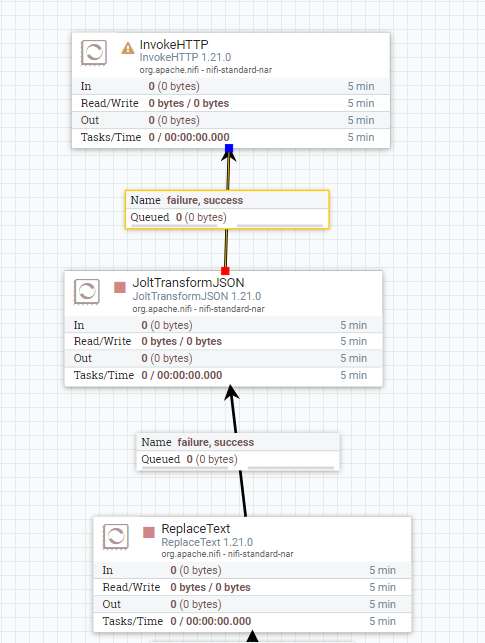The width and height of the screenshot is (485, 643).
Task: Click Queued count in lower connection
Action: (x=212, y=459)
